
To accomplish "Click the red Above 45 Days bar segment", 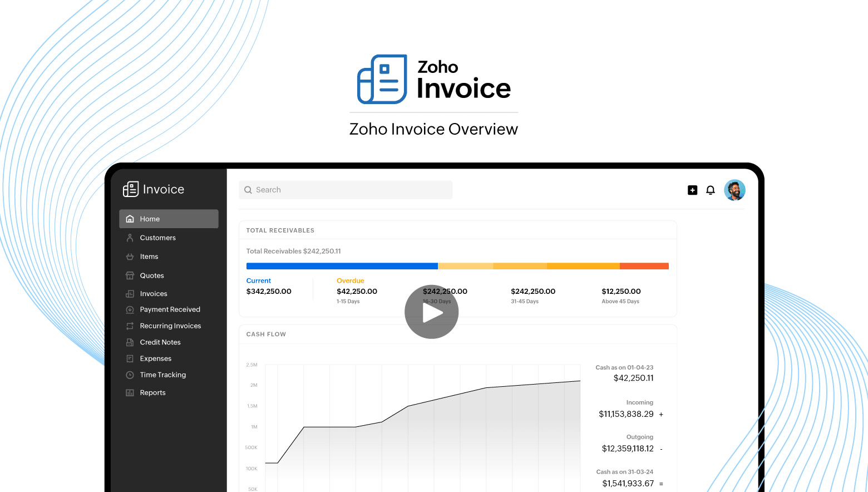I will pos(644,266).
